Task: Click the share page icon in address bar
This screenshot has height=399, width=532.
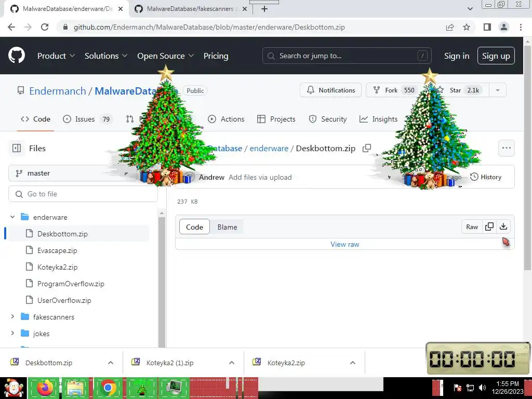Action: tap(450, 27)
